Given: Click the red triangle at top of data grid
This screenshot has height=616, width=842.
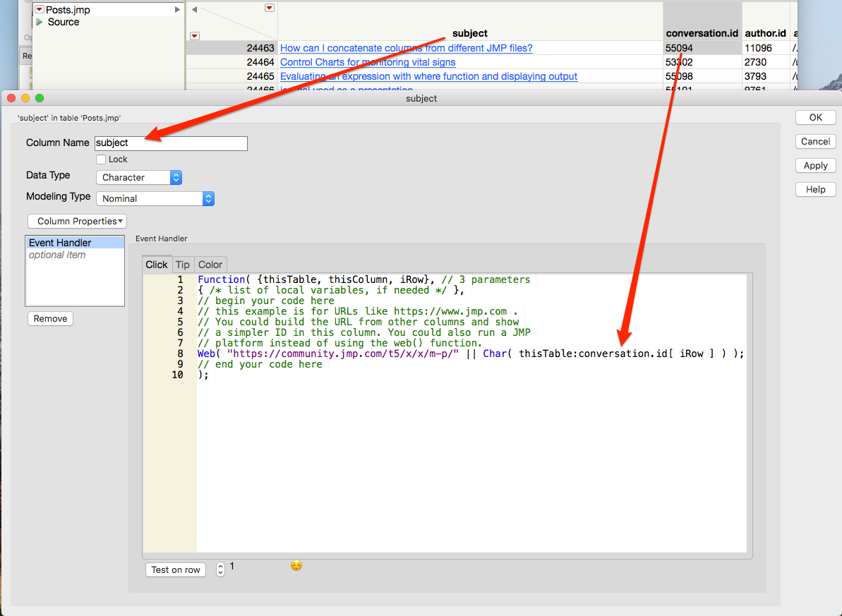Looking at the screenshot, I should point(269,7).
